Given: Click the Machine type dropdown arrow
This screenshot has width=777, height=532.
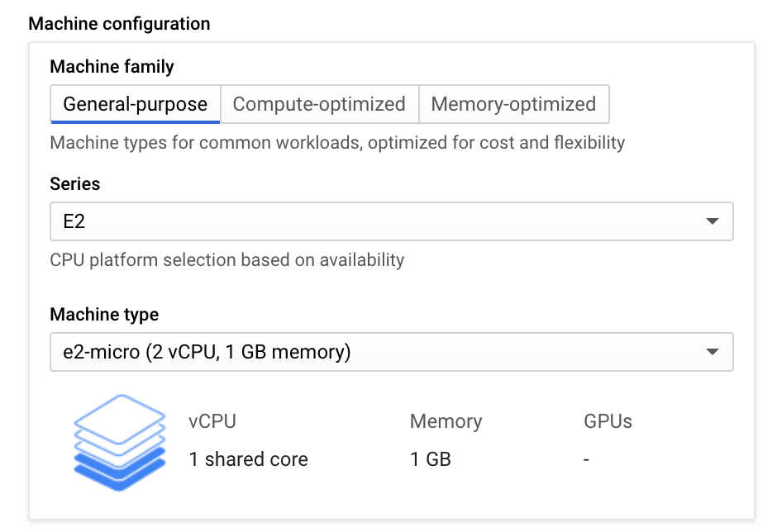Looking at the screenshot, I should point(712,352).
